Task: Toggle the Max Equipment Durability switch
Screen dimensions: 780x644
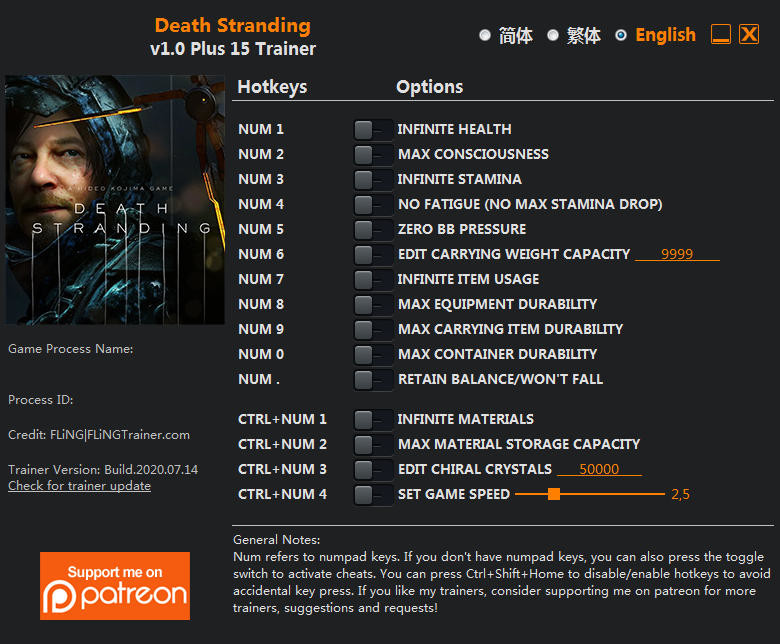Action: click(373, 304)
